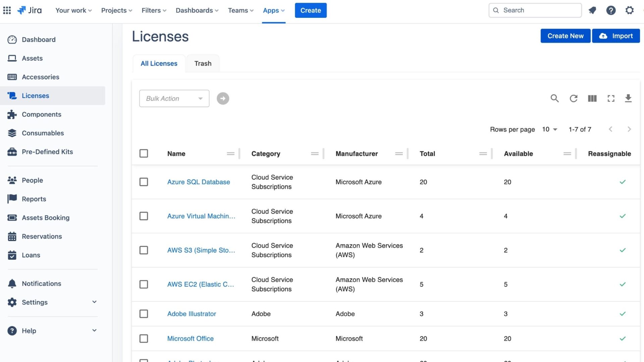The image size is (644, 362).
Task: Click the Loans calendar-check icon
Action: pos(12,255)
